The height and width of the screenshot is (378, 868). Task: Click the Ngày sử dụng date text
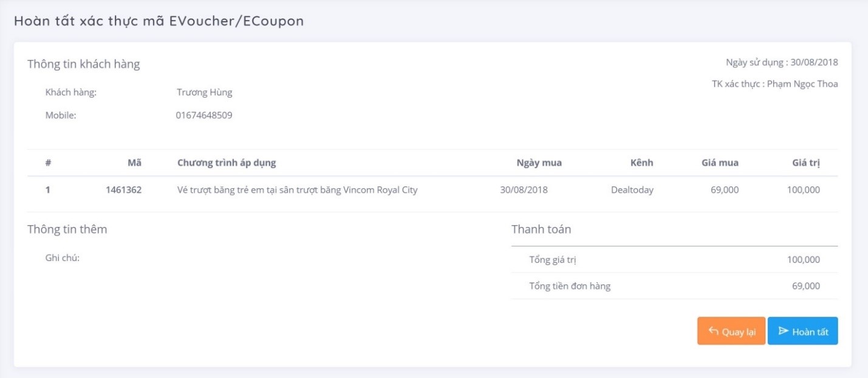pos(782,62)
